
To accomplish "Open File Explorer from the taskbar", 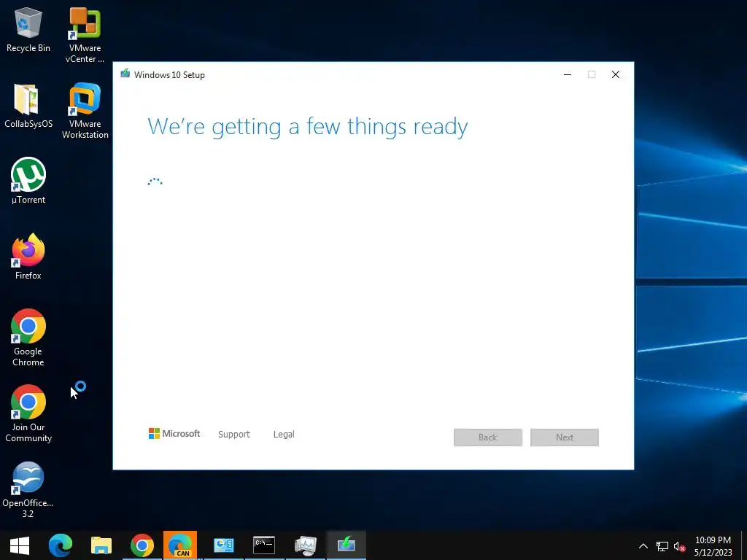I will tap(101, 545).
